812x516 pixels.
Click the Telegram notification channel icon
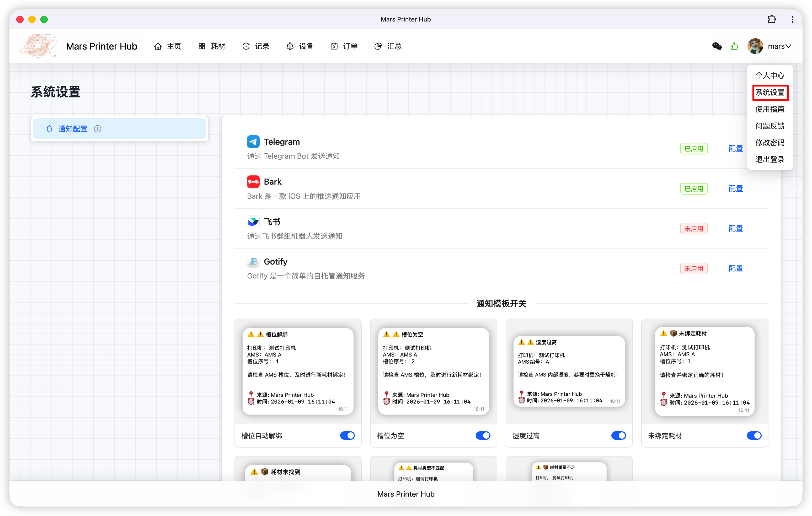(x=253, y=142)
